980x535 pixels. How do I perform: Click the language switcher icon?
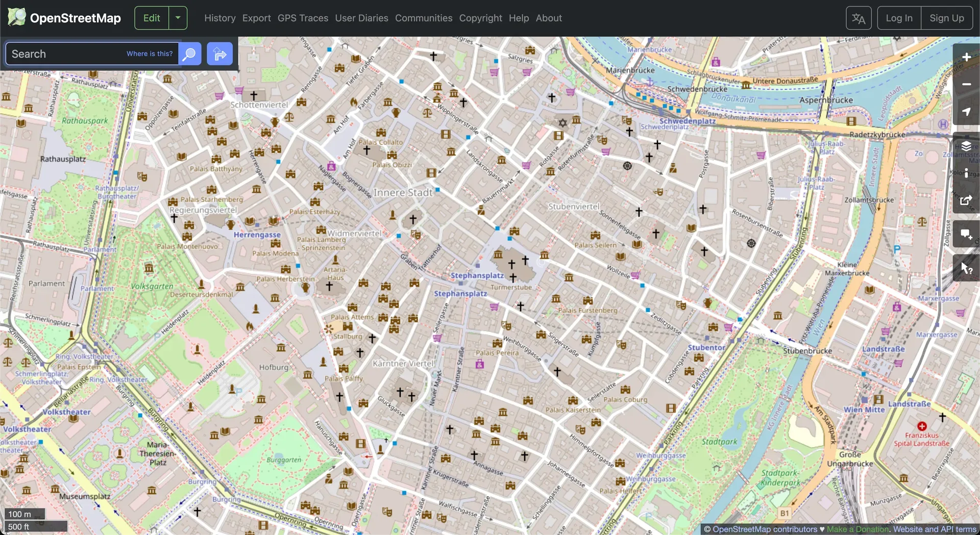[858, 18]
